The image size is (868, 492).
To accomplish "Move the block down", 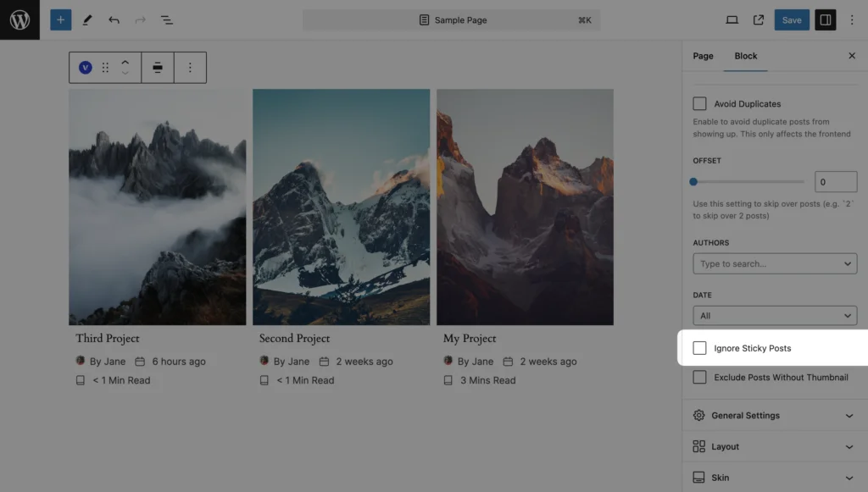I will tap(125, 73).
